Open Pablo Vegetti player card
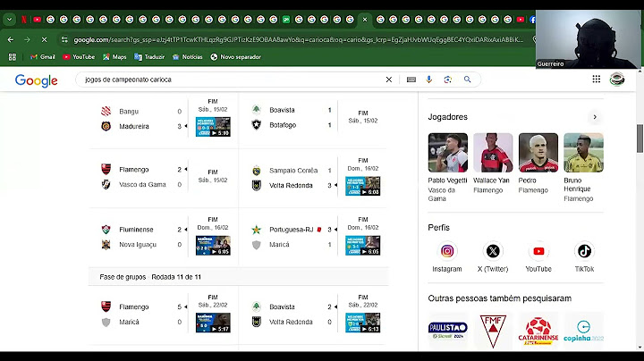The image size is (644, 361). 448,167
